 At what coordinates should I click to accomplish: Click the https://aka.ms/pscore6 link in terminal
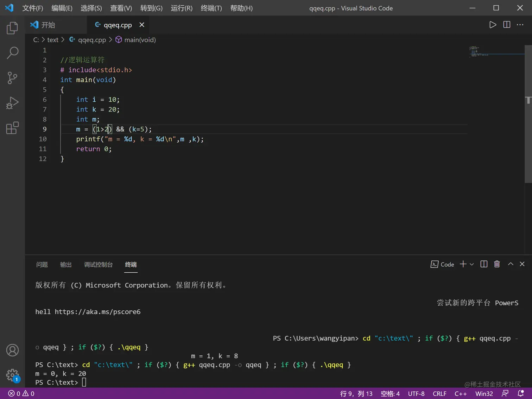pos(97,311)
